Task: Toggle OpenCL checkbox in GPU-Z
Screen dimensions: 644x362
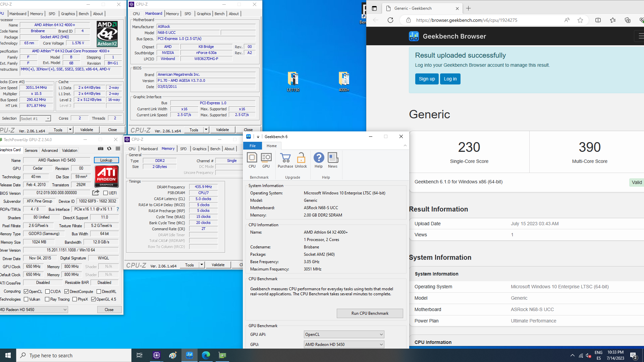Action: click(26, 292)
